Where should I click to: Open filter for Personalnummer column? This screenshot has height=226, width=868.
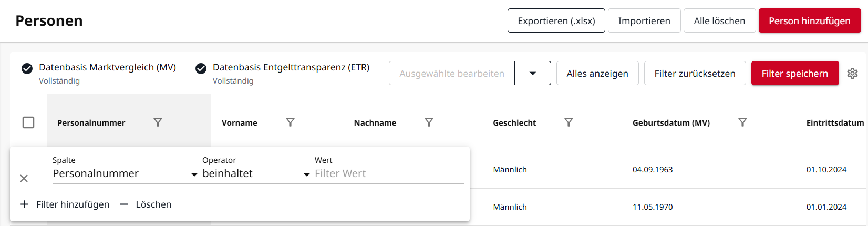[158, 122]
